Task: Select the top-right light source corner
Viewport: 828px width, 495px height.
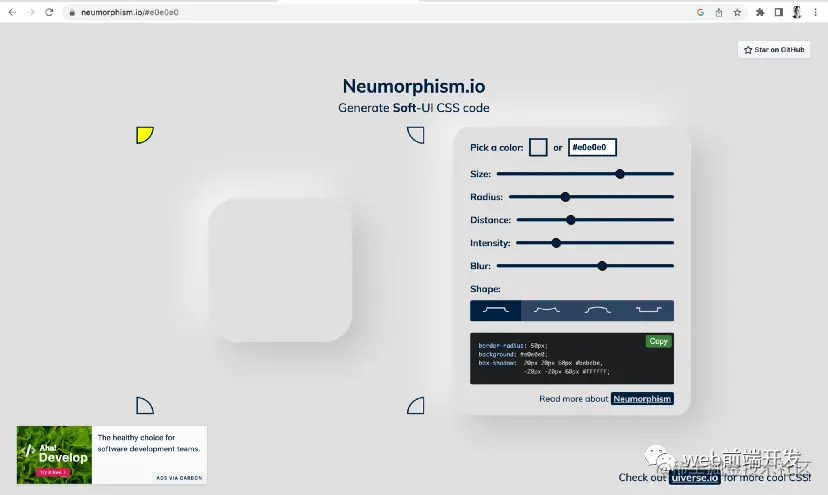Action: point(416,135)
